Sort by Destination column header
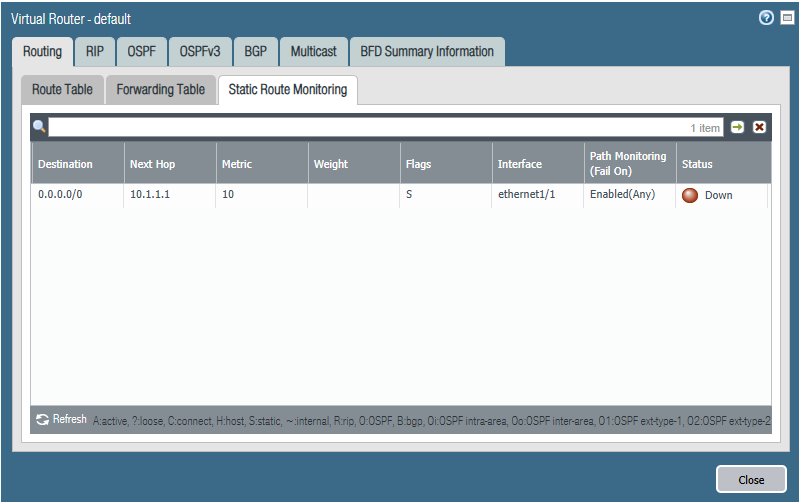This screenshot has height=502, width=799. (x=78, y=164)
